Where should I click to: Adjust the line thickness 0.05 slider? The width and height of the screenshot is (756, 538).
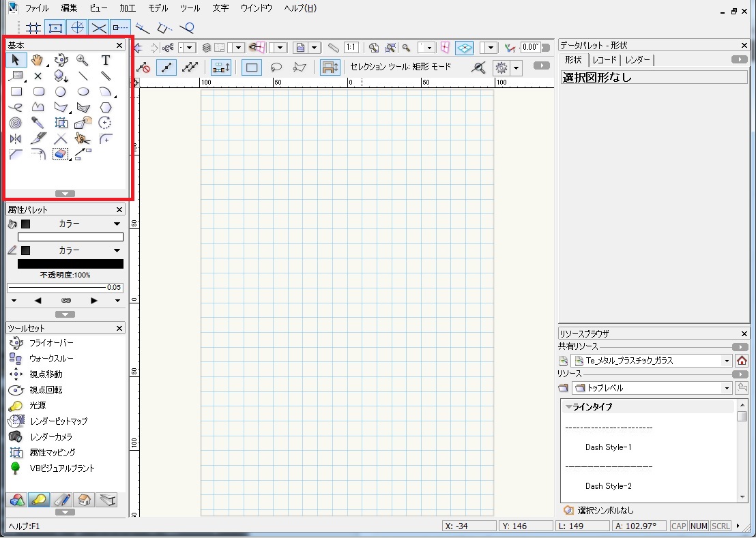point(65,288)
